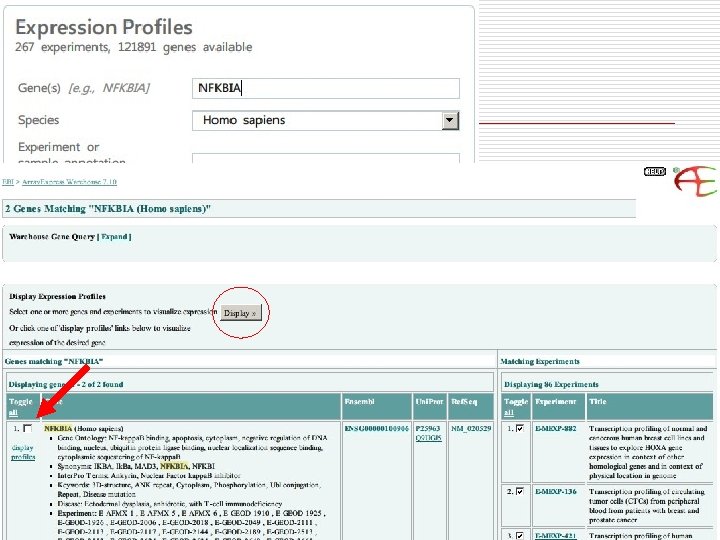Expand the Warehouse Gene Query section
Image resolution: width=720 pixels, height=540 pixels.
(114, 236)
